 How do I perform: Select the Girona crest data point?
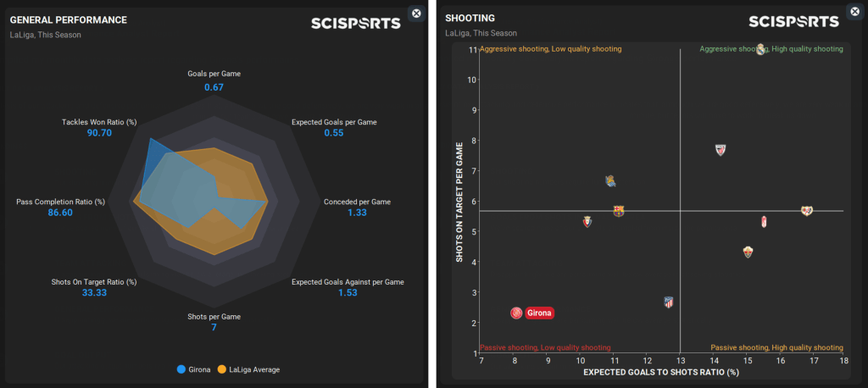point(516,313)
